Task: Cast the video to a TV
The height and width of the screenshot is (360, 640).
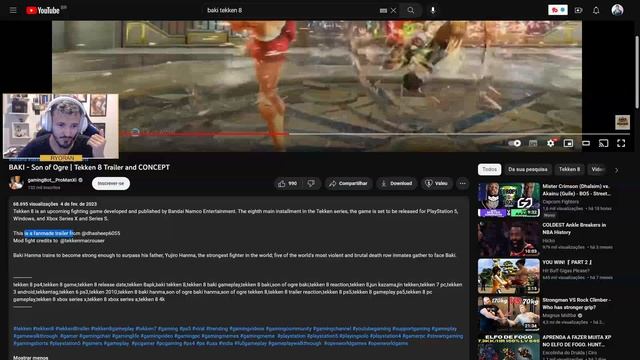Action: pyautogui.click(x=603, y=143)
